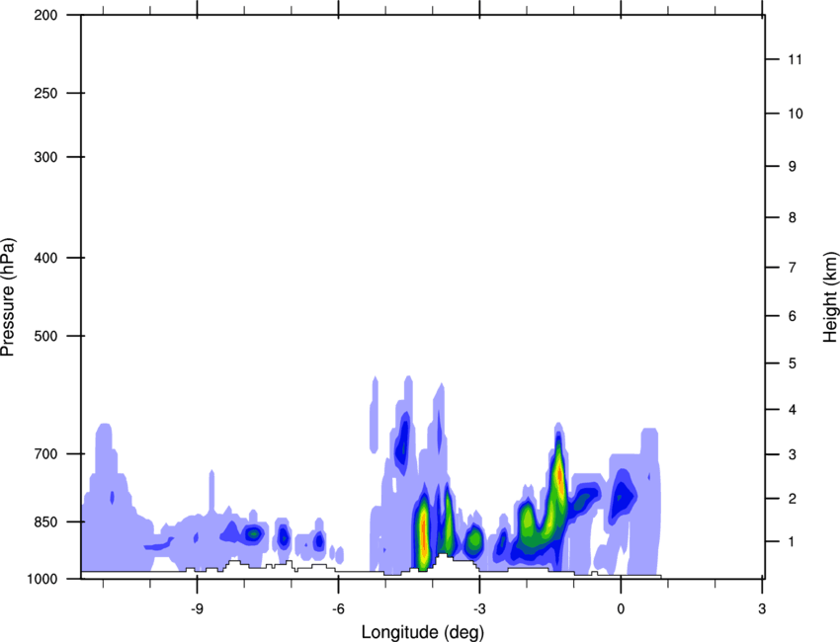This screenshot has height=642, width=840.
Task: Click the 850 pressure tick label
Action: [45, 522]
